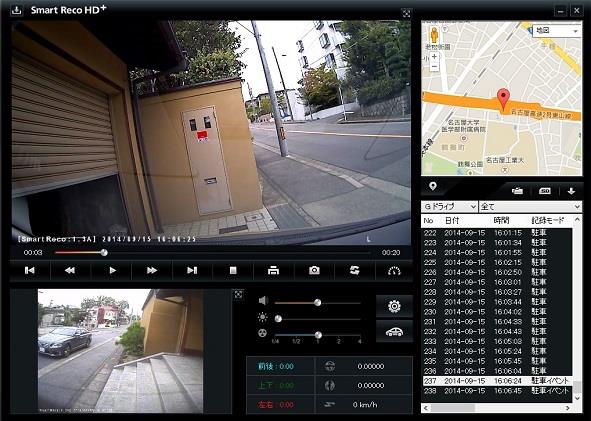Click the SD card icon
The height and width of the screenshot is (421, 591).
pos(545,191)
